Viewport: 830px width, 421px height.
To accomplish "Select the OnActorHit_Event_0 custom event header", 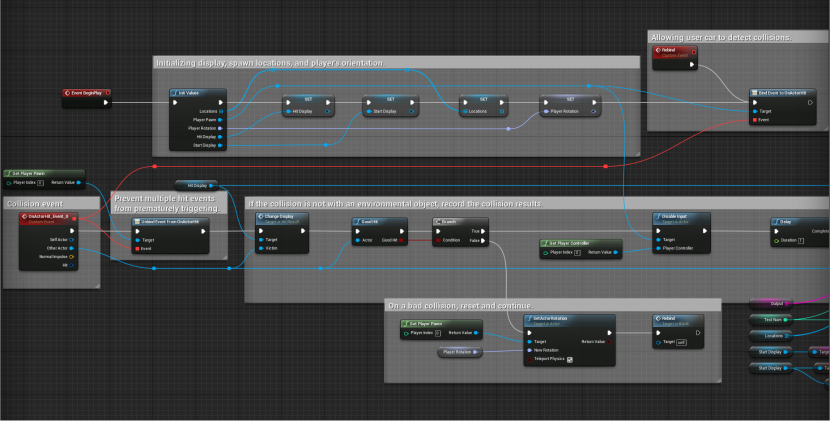I will pyautogui.click(x=49, y=218).
